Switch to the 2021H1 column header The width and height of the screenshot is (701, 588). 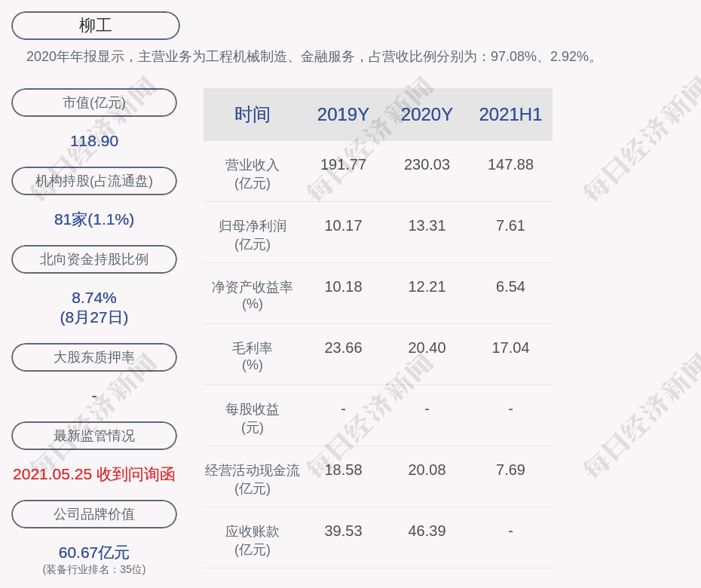(510, 115)
